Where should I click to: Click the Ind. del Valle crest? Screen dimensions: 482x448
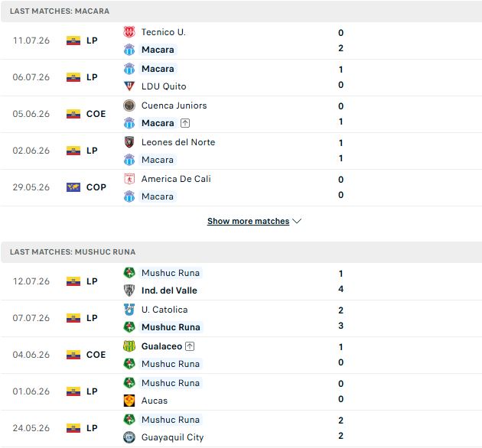[x=129, y=291]
